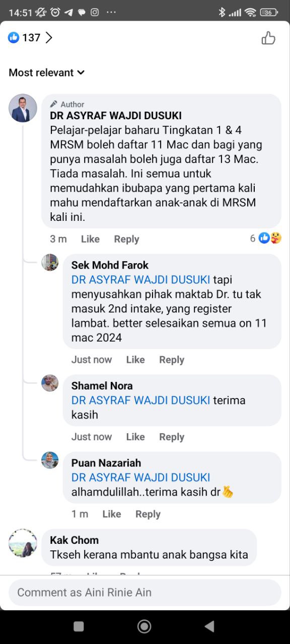The width and height of the screenshot is (290, 644).
Task: Expand the reactions chevron next to 137
Action: click(x=49, y=38)
